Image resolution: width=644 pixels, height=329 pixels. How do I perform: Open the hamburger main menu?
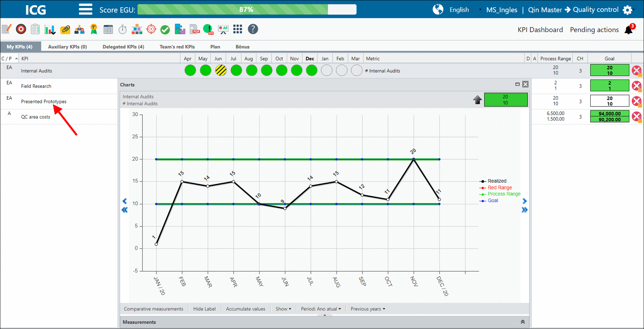coord(85,9)
